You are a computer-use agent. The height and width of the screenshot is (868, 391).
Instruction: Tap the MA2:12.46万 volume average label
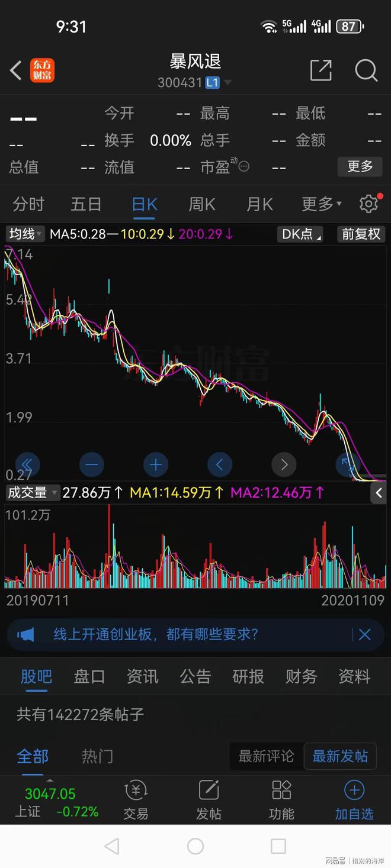[x=277, y=492]
